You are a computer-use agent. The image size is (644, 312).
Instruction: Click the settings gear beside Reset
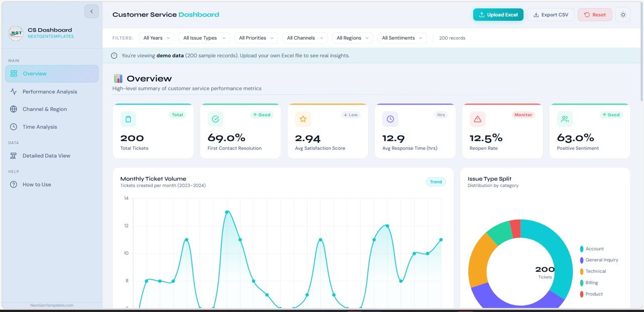623,15
